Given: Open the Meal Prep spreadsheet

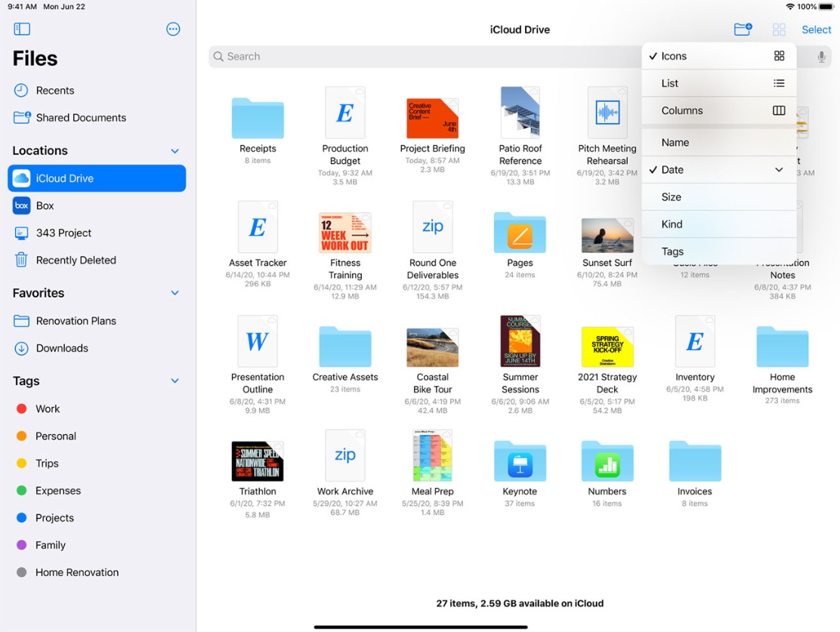Looking at the screenshot, I should pos(432,456).
